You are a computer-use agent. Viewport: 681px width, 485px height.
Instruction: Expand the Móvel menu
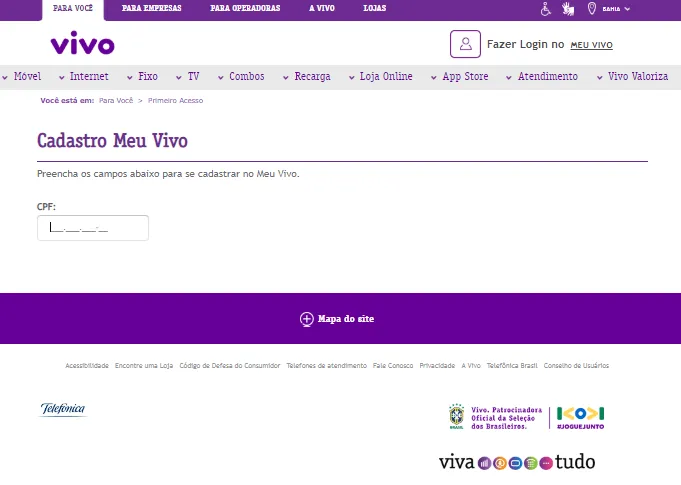coord(22,77)
